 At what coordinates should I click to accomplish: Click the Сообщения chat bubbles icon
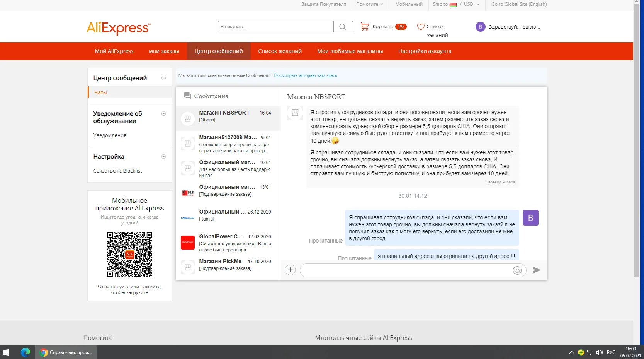pos(188,96)
